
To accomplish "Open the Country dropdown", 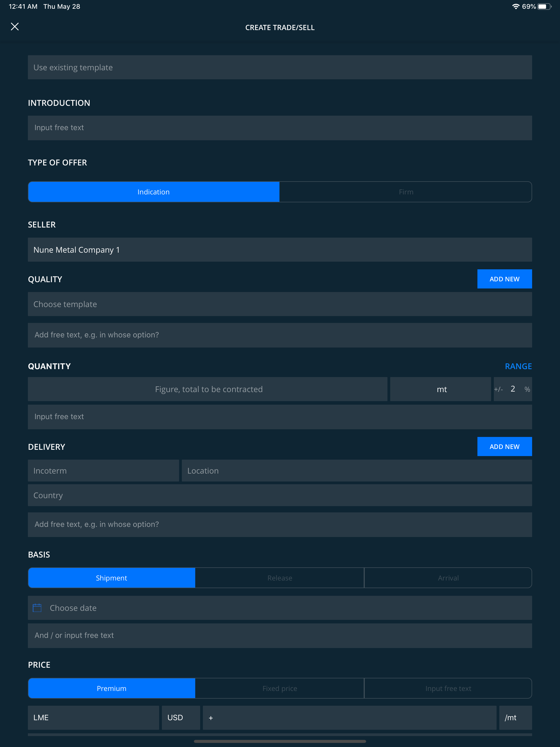I will click(280, 495).
